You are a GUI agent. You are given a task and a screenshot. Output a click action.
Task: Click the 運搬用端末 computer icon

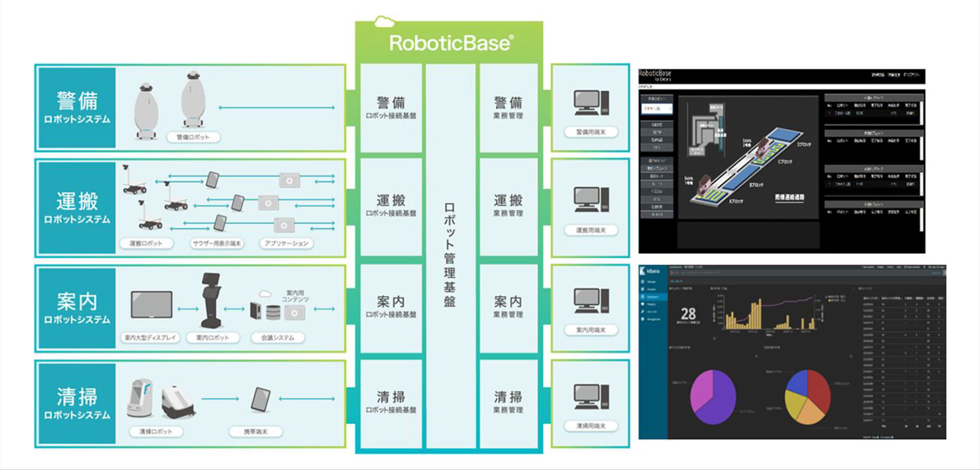pyautogui.click(x=591, y=200)
